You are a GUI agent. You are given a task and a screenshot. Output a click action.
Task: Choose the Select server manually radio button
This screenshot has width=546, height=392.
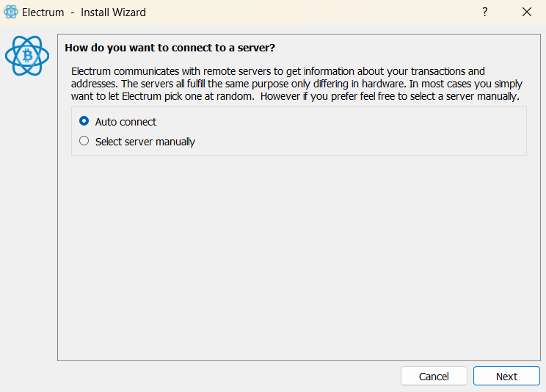[84, 141]
